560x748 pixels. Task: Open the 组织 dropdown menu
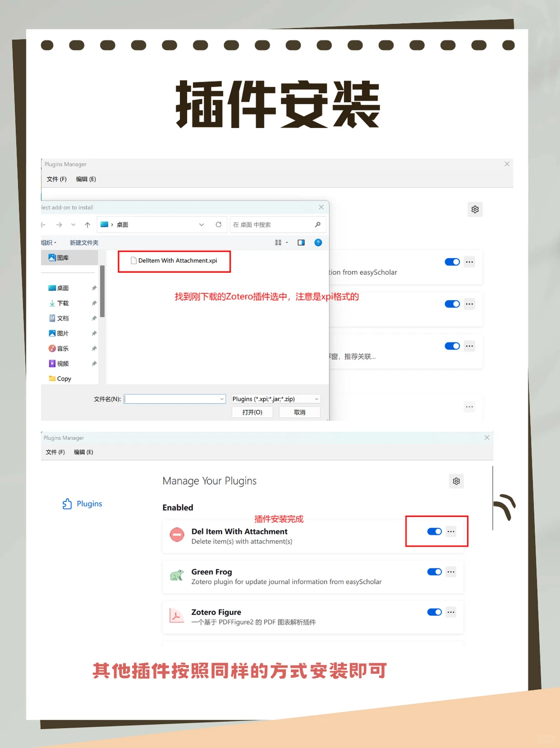(48, 242)
